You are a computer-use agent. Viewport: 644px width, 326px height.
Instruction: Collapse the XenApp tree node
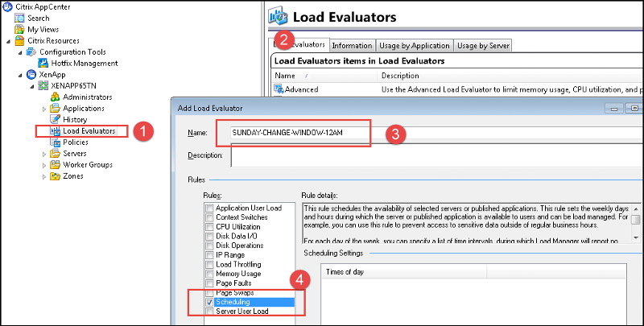click(x=20, y=75)
